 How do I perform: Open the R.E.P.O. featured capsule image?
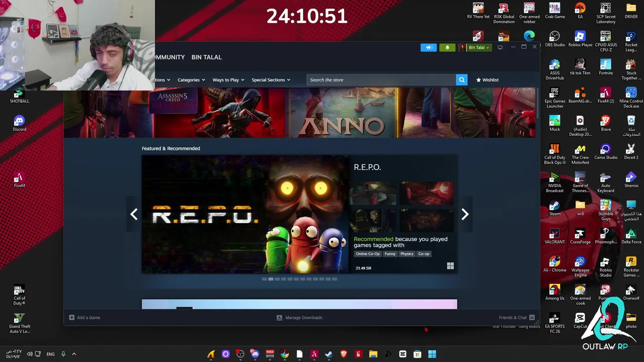[x=245, y=215]
